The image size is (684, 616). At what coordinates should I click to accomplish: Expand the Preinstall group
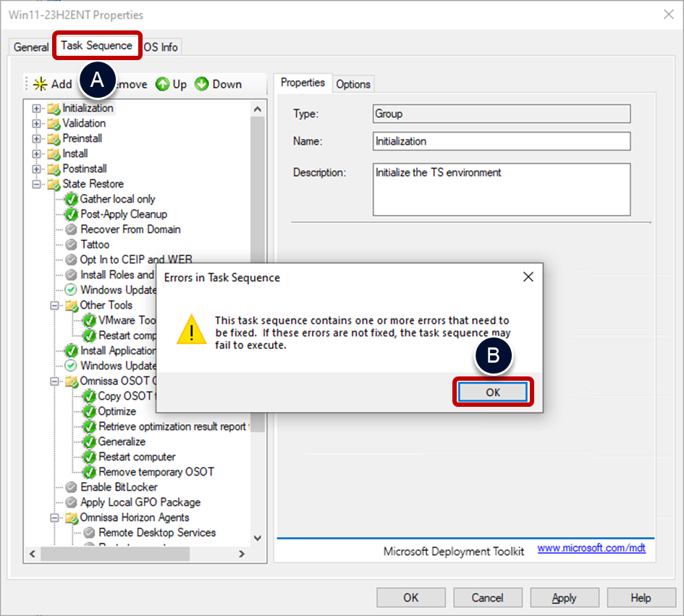(x=35, y=138)
